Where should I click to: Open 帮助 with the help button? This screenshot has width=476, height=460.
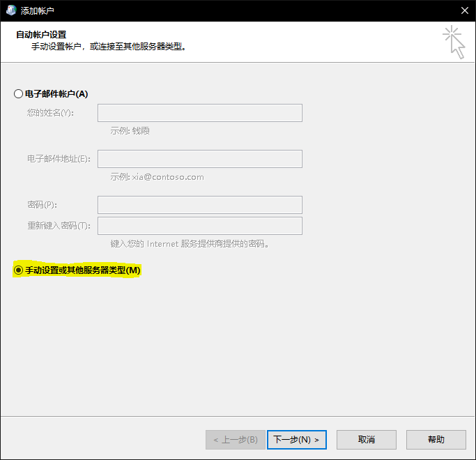(436, 439)
